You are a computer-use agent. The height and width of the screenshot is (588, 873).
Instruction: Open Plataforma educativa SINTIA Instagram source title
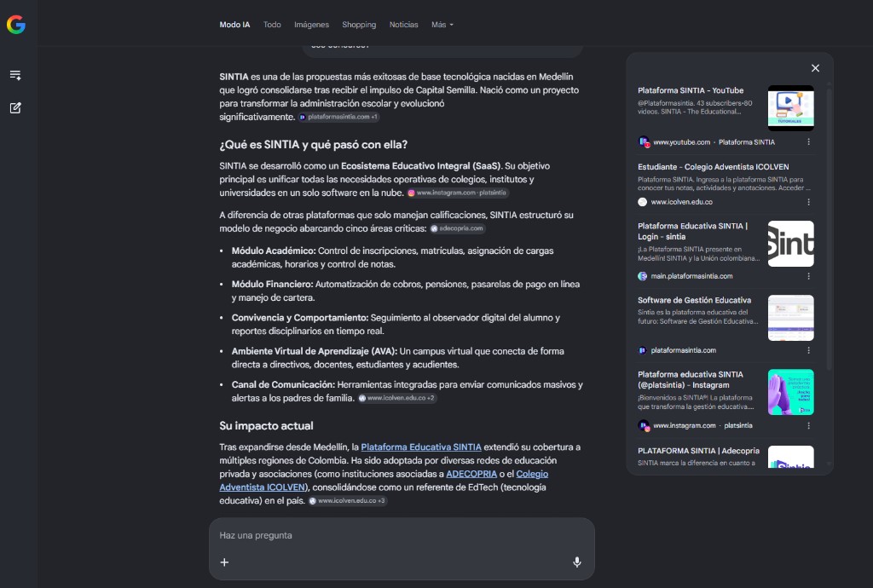tap(691, 379)
